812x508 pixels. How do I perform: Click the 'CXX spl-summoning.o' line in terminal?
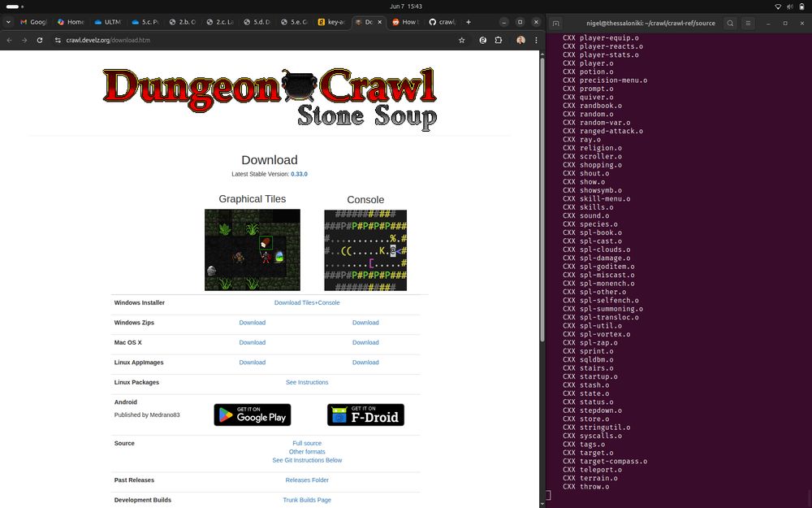[x=603, y=309]
